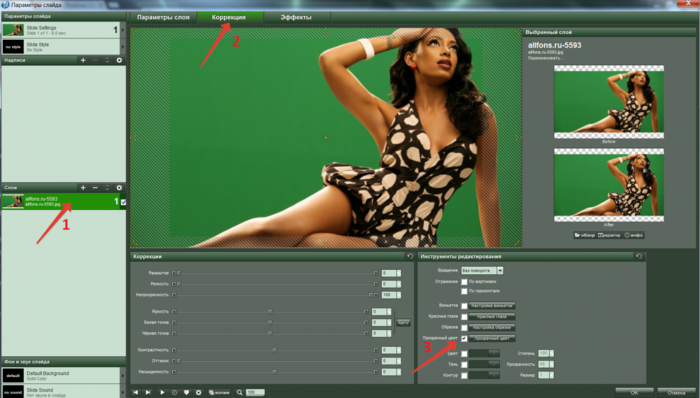The width and height of the screenshot is (700, 398).
Task: Open the gear settings in bottom toolbar
Action: 199,392
